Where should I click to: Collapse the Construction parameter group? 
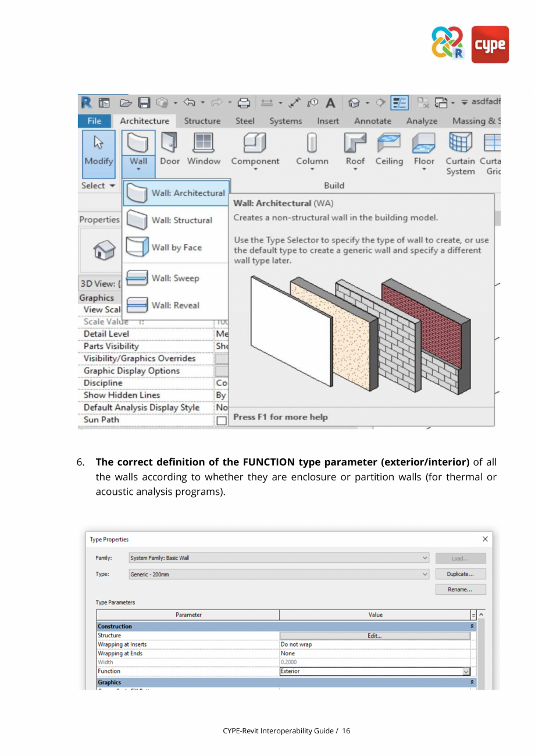click(x=471, y=626)
